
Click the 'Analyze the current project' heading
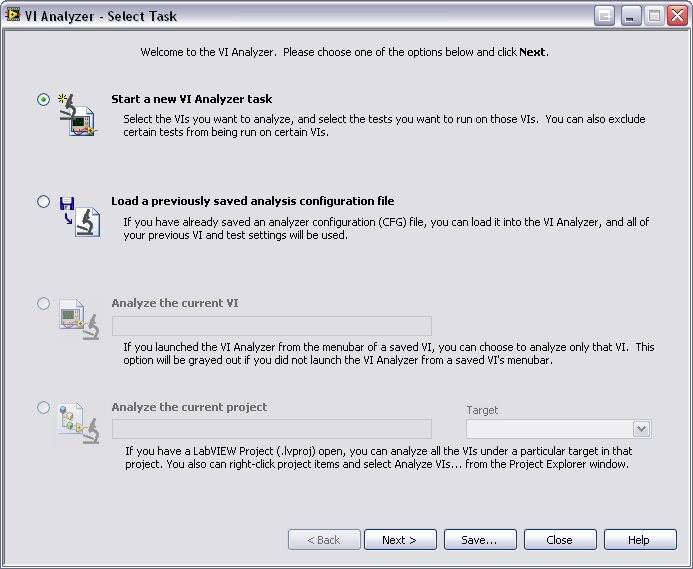tap(189, 407)
